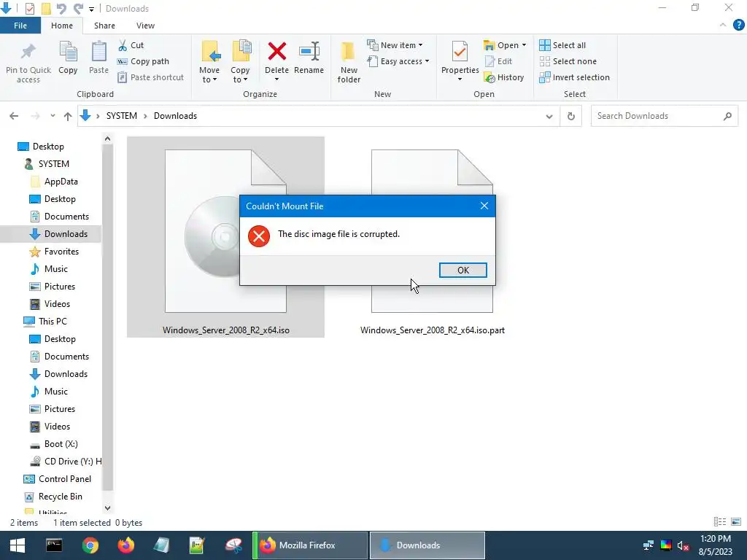Screen dimensions: 747x560
Task: Click the navigation pane scroll-up arrow
Action: pyautogui.click(x=107, y=139)
